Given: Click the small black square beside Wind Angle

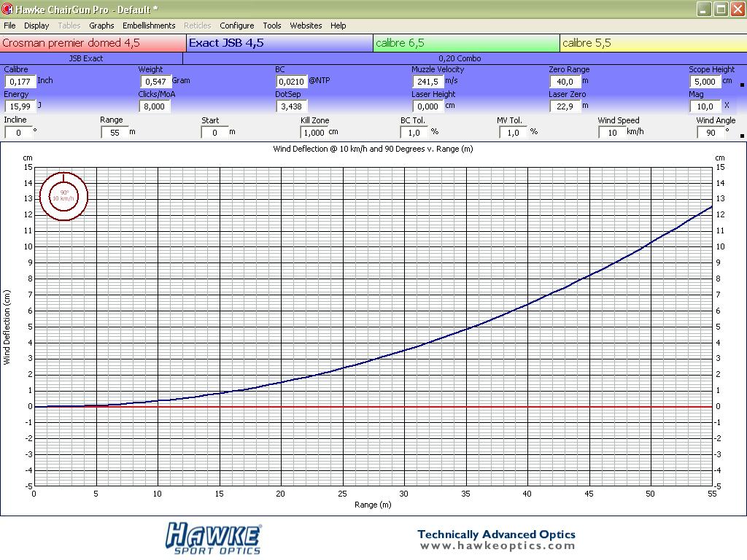Looking at the screenshot, I should (742, 135).
